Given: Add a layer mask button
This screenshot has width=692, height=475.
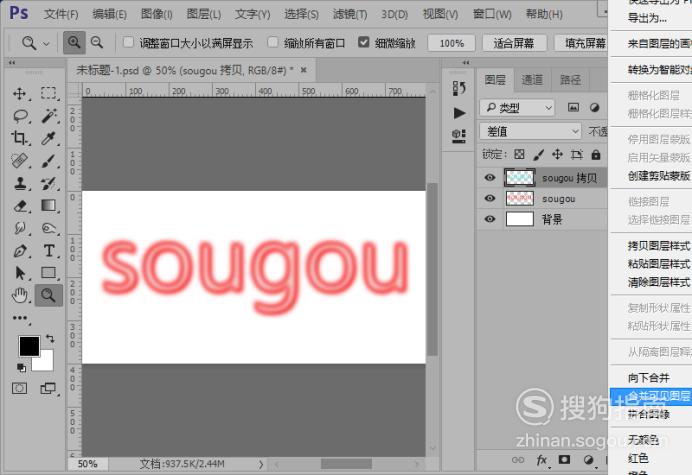Looking at the screenshot, I should 564,460.
